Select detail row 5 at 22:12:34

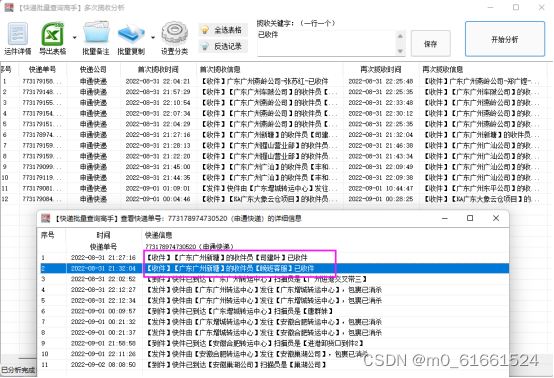[x=273, y=300]
